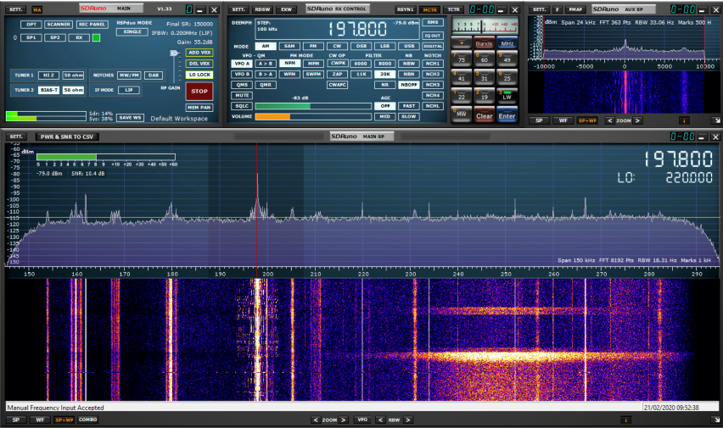Select VFO B

click(242, 74)
